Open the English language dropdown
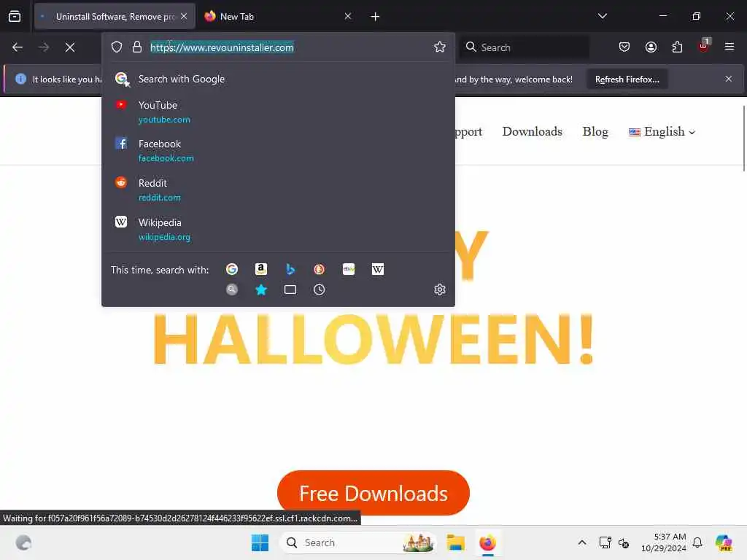747x560 pixels. (662, 132)
